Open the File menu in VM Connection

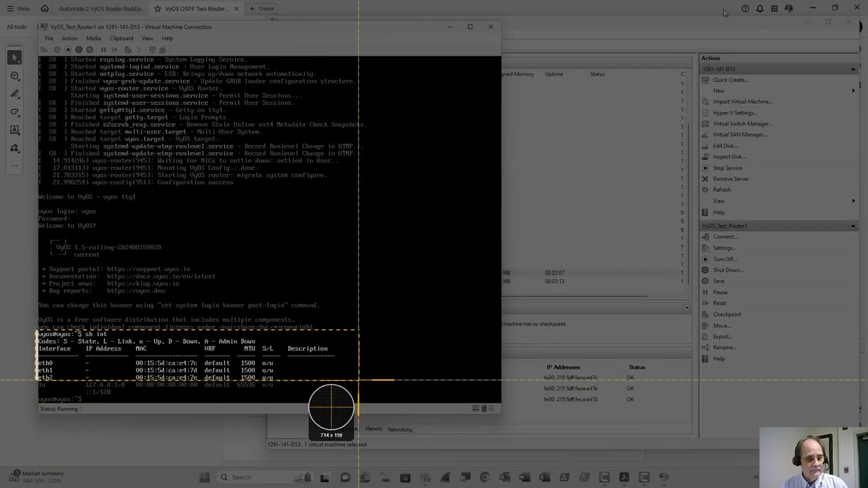pos(50,38)
